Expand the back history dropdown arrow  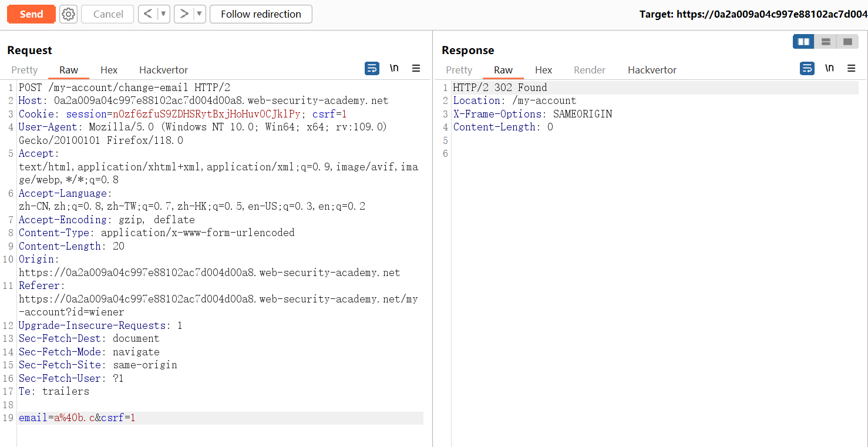(163, 14)
